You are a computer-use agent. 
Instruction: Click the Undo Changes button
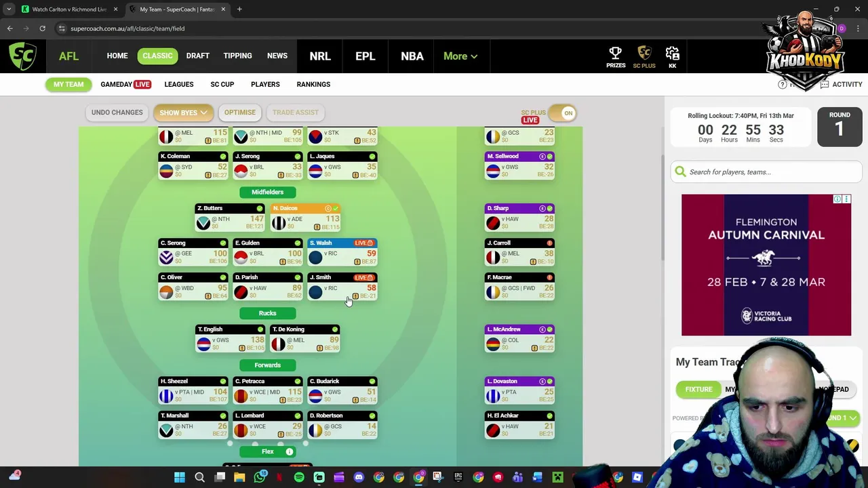pos(117,113)
